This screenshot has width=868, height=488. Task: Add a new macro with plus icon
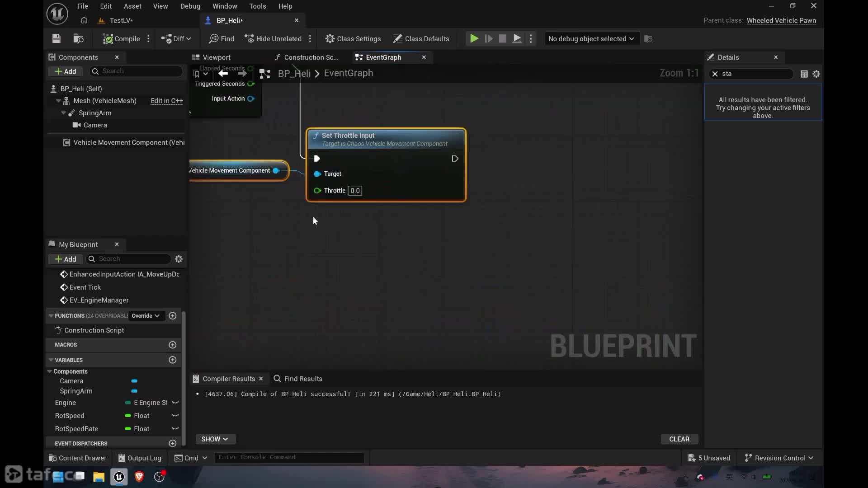172,345
